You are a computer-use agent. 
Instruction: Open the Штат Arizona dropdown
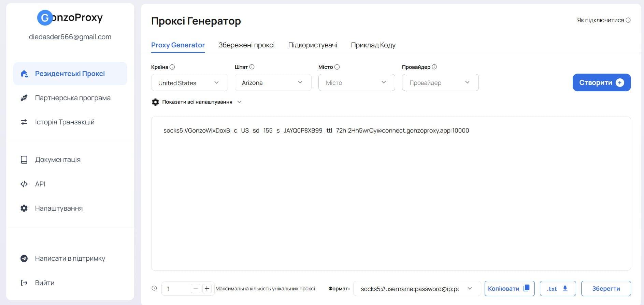pos(273,83)
